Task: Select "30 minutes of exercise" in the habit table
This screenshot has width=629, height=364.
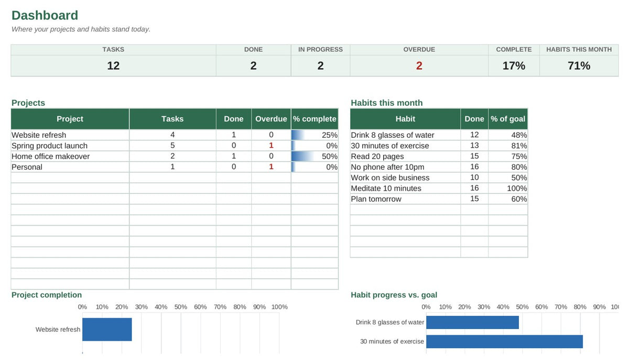Action: pos(405,146)
